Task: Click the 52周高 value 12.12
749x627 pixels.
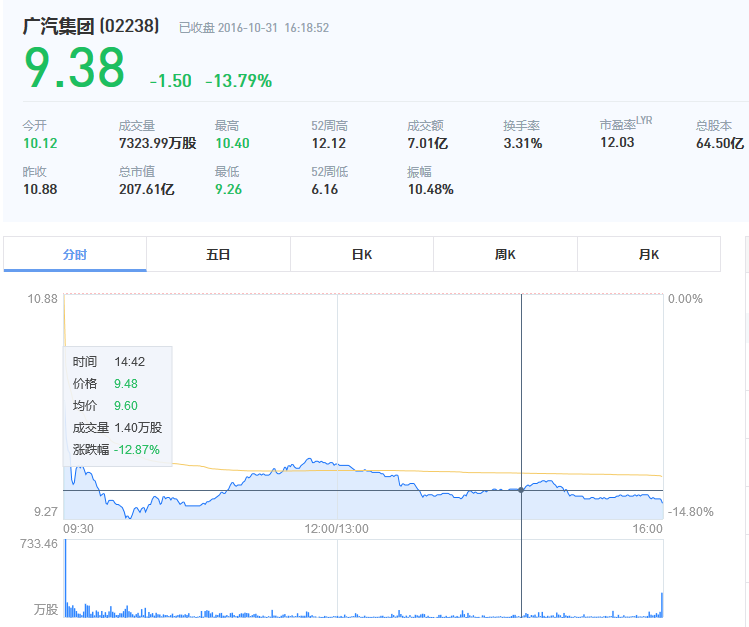Action: coord(329,143)
